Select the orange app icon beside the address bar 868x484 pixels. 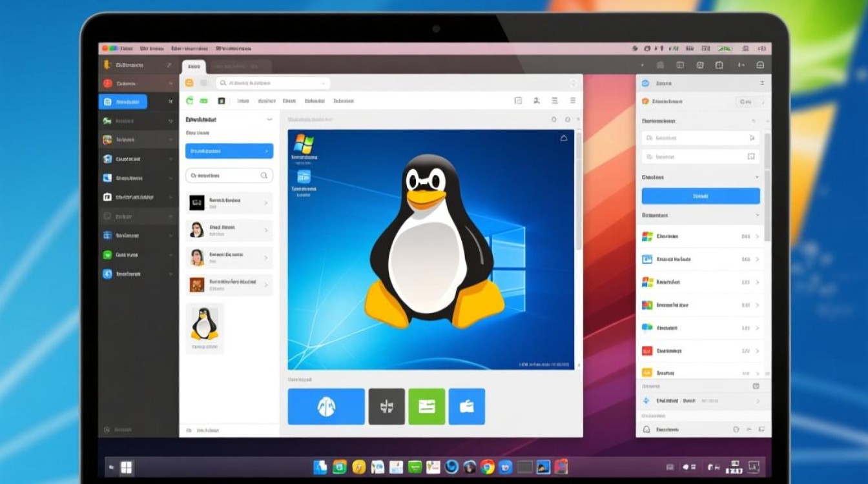[189, 83]
